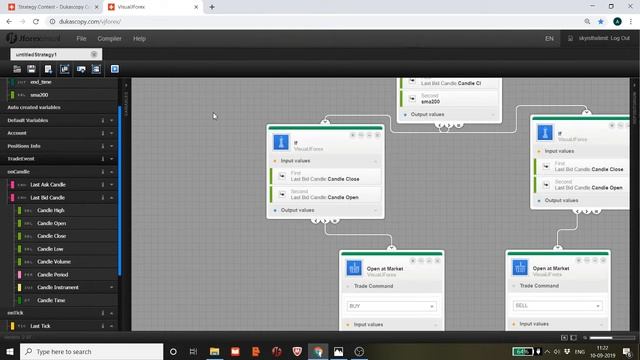640x360 pixels.
Task: Click the blue variables panel scrollbar
Action: point(120,191)
